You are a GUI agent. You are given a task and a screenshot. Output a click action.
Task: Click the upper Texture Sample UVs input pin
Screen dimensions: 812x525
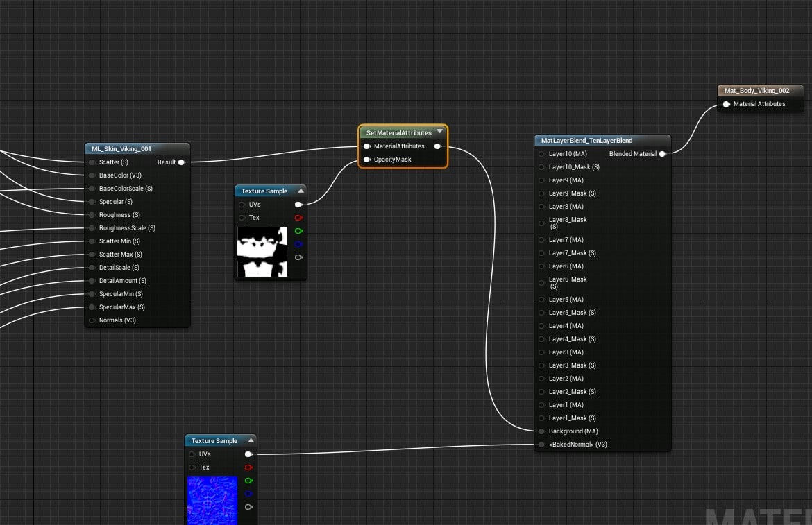coord(242,205)
